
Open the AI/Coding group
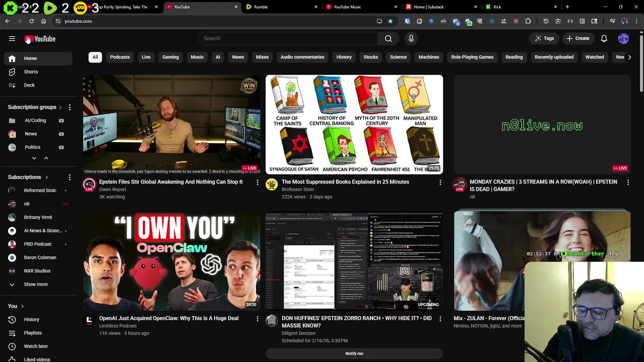(x=35, y=121)
